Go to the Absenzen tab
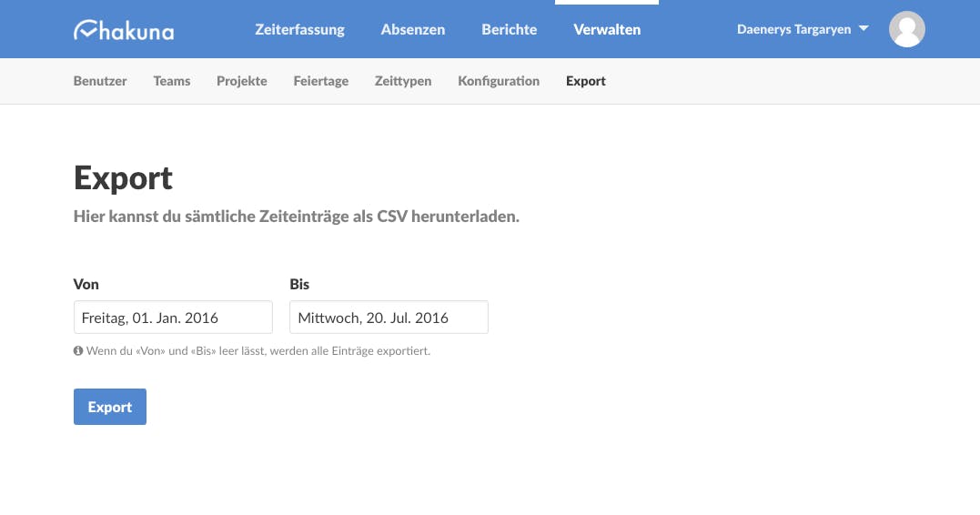This screenshot has height=515, width=980. (412, 29)
